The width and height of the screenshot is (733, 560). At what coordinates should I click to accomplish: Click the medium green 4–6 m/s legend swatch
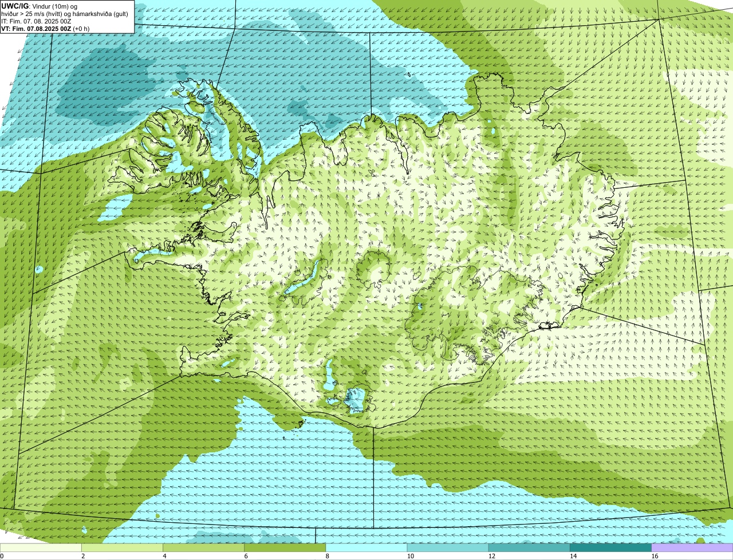pyautogui.click(x=204, y=548)
